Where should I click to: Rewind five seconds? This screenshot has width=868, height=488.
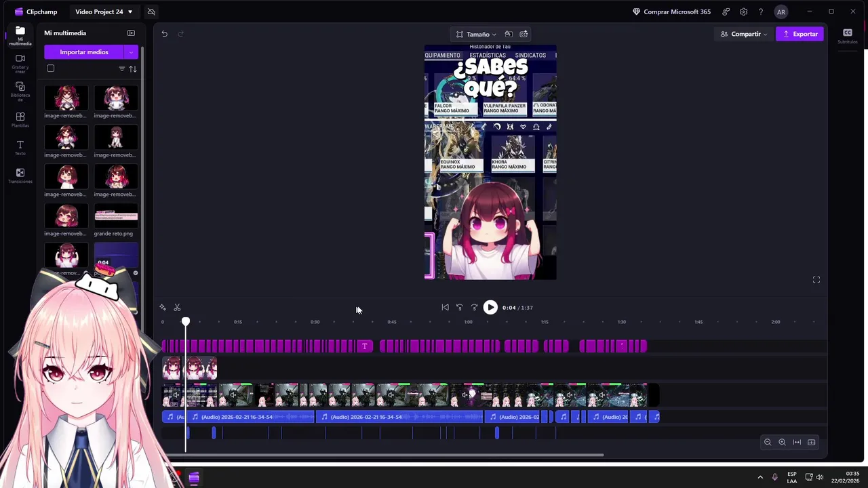point(459,308)
